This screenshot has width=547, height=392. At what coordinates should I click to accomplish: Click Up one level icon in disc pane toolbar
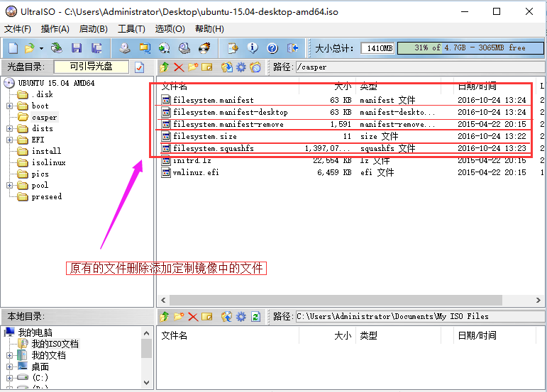[165, 67]
